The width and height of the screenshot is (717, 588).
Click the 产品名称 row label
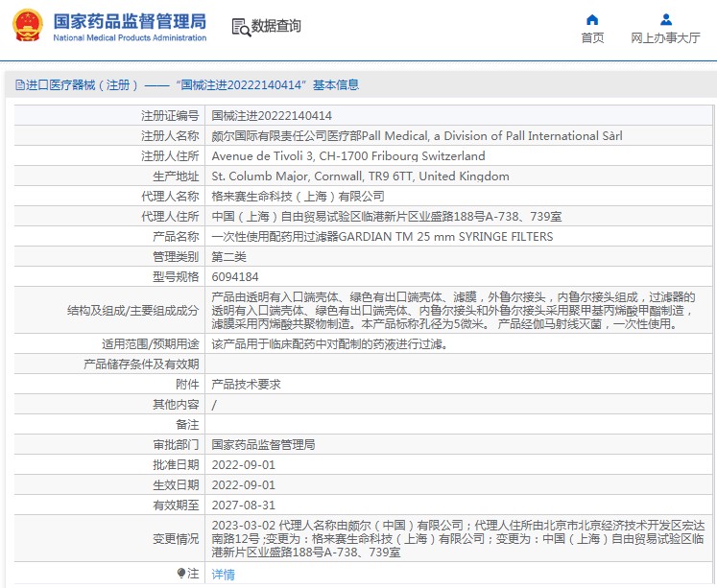click(x=176, y=236)
